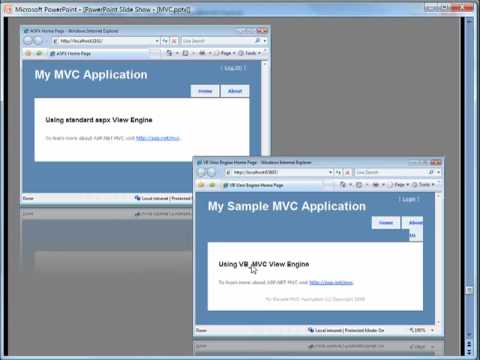Viewport: 480px width, 360px height.
Task: Click search magnifier in VB View Engine window
Action: tap(431, 172)
